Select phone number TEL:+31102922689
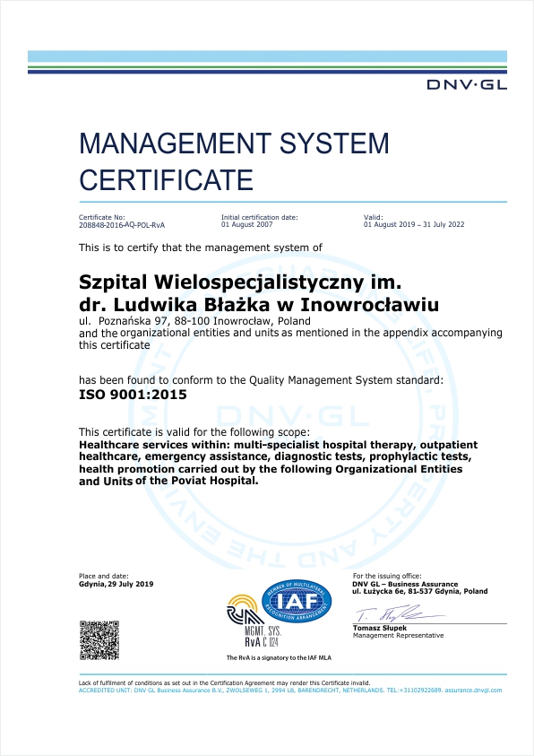The image size is (534, 756). click(415, 691)
